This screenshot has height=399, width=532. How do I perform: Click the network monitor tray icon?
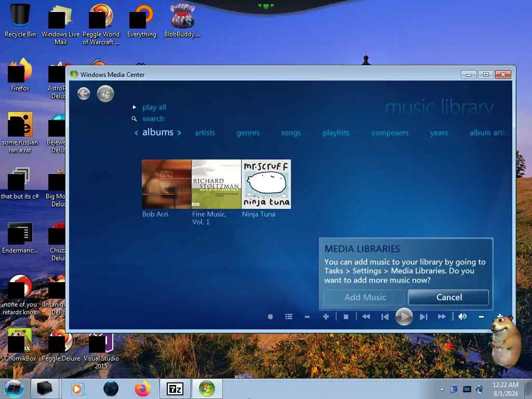click(467, 389)
